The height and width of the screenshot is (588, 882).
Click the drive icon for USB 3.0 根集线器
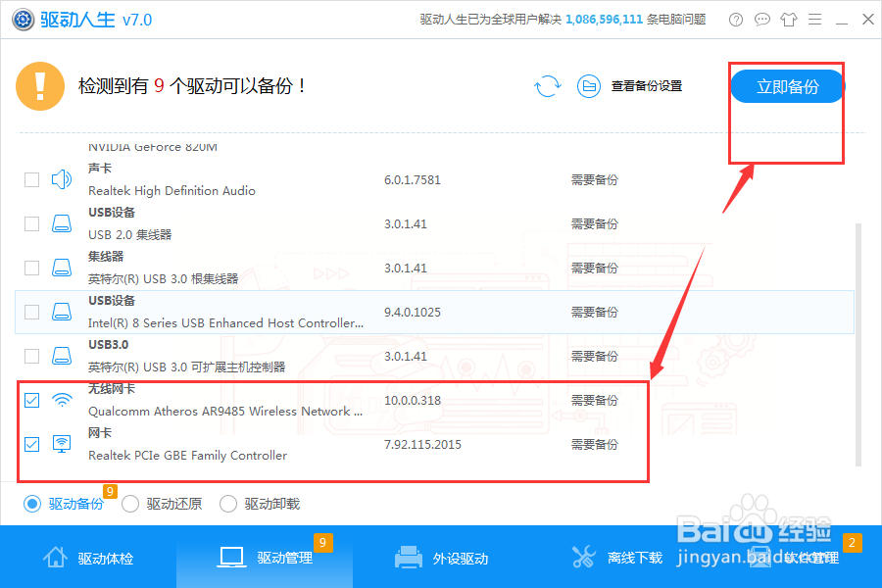[x=62, y=268]
